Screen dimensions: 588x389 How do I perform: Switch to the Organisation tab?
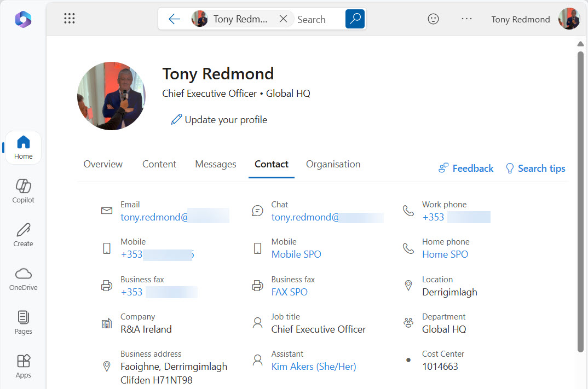[x=333, y=164]
